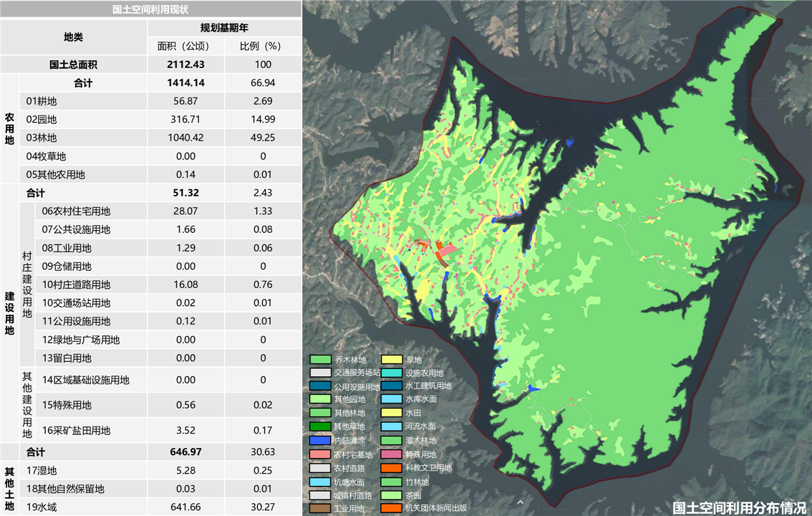Select the 水库水面 legend swatch
The image size is (812, 516).
pos(392,399)
